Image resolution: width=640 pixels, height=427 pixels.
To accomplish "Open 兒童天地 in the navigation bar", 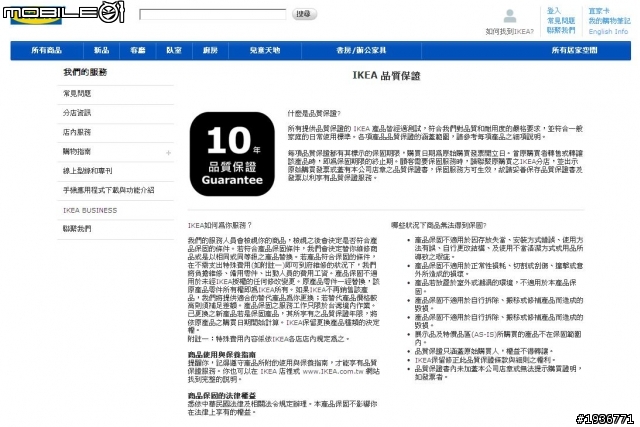I will click(x=265, y=50).
